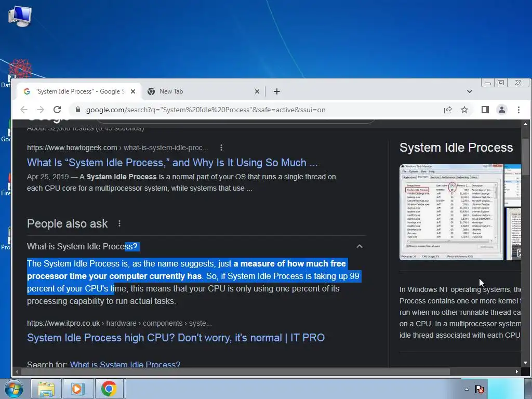Close the System Idle Process tab

(x=133, y=91)
